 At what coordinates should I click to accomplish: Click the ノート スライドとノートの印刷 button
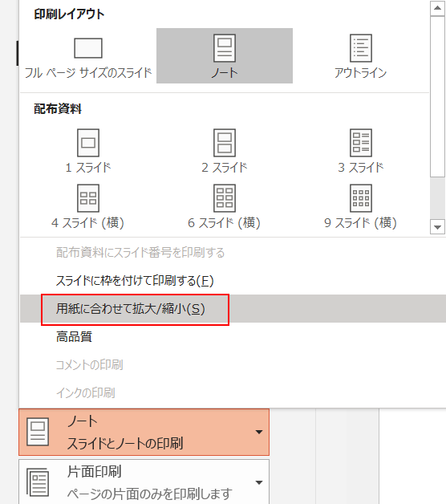point(144,432)
